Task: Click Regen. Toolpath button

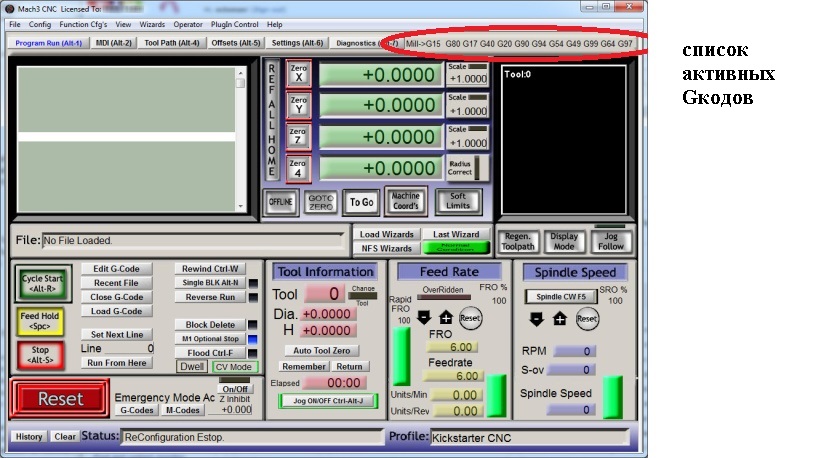Action: 518,241
